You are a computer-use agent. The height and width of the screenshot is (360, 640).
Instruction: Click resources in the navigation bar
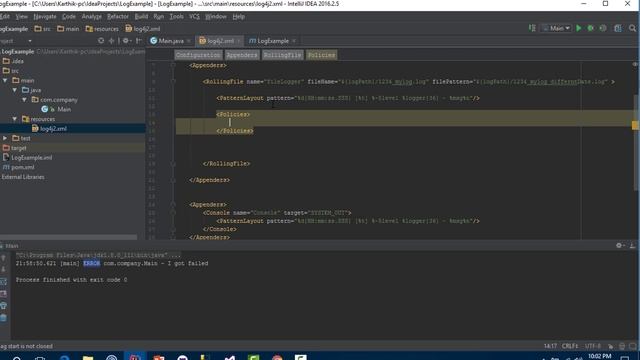point(102,29)
